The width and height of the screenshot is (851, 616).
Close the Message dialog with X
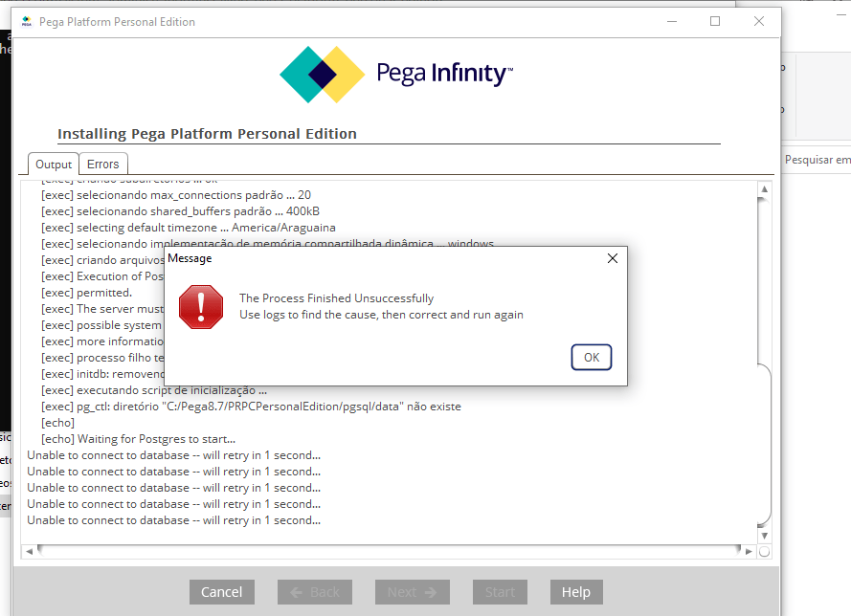tap(613, 258)
